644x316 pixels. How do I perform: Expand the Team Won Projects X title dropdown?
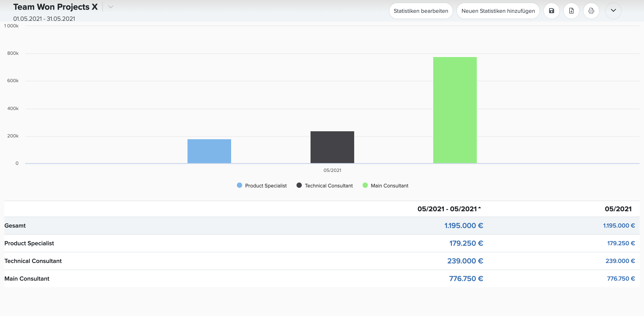(x=110, y=7)
